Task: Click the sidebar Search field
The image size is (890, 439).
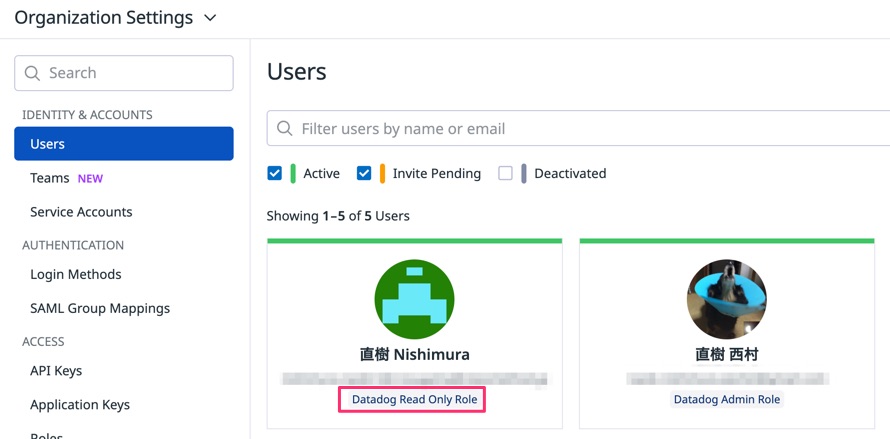Action: click(x=124, y=73)
